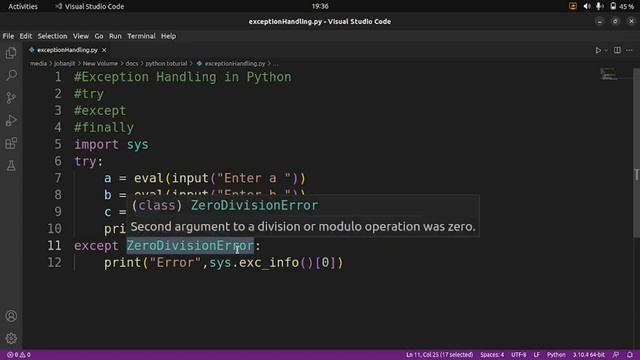
Task: Click the hover tooltip's '(class) ZeroDivisionError' title
Action: point(225,205)
